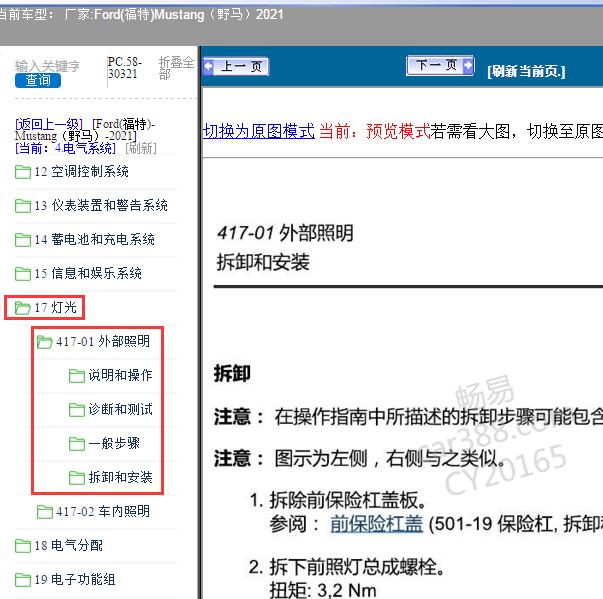
Task: Click the 查询 search button
Action: click(38, 81)
